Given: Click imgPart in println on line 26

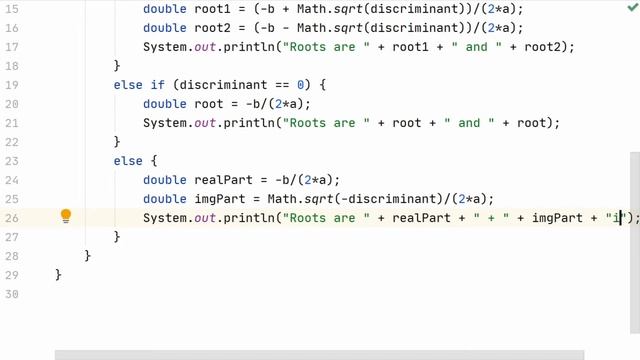Looking at the screenshot, I should coord(557,218).
